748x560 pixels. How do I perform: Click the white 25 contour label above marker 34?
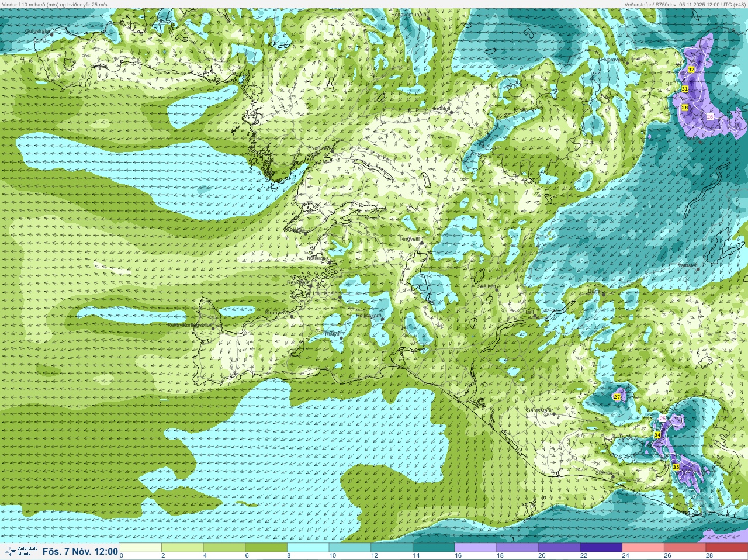click(x=663, y=419)
